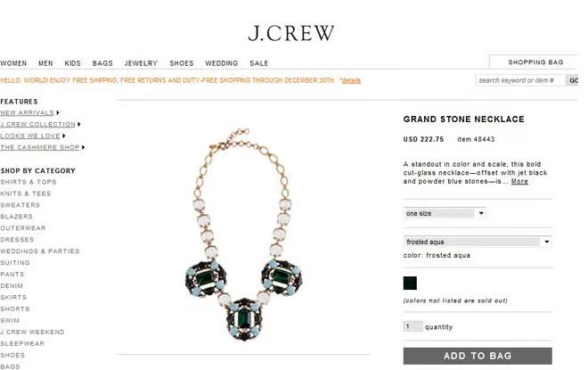Click the Add to Bag button

point(478,356)
